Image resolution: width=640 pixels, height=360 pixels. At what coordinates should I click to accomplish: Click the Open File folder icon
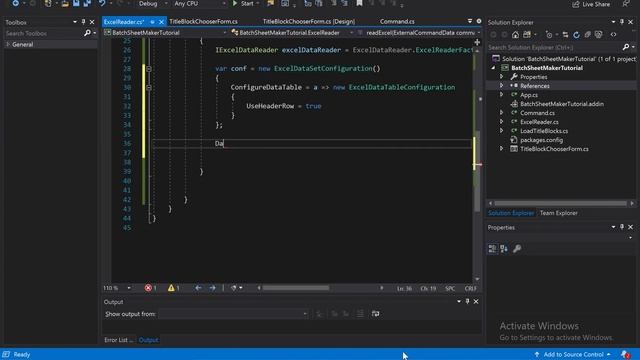pos(65,4)
